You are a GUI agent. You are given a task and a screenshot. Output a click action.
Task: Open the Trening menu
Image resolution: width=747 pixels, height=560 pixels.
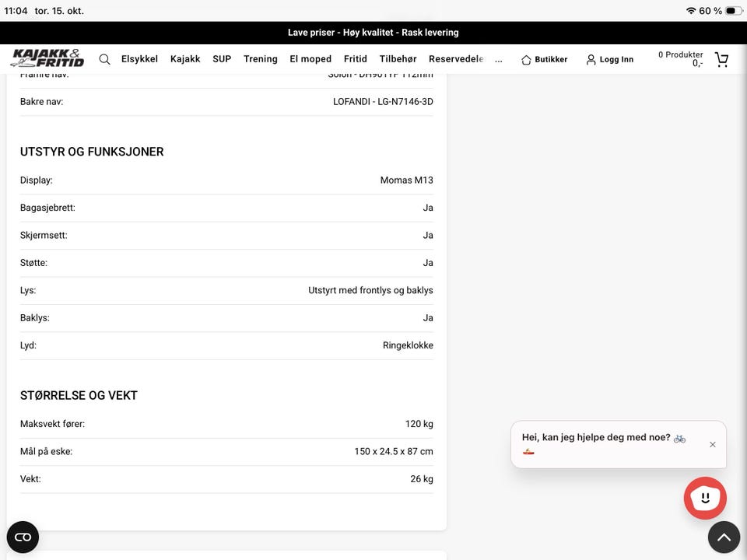click(x=261, y=59)
